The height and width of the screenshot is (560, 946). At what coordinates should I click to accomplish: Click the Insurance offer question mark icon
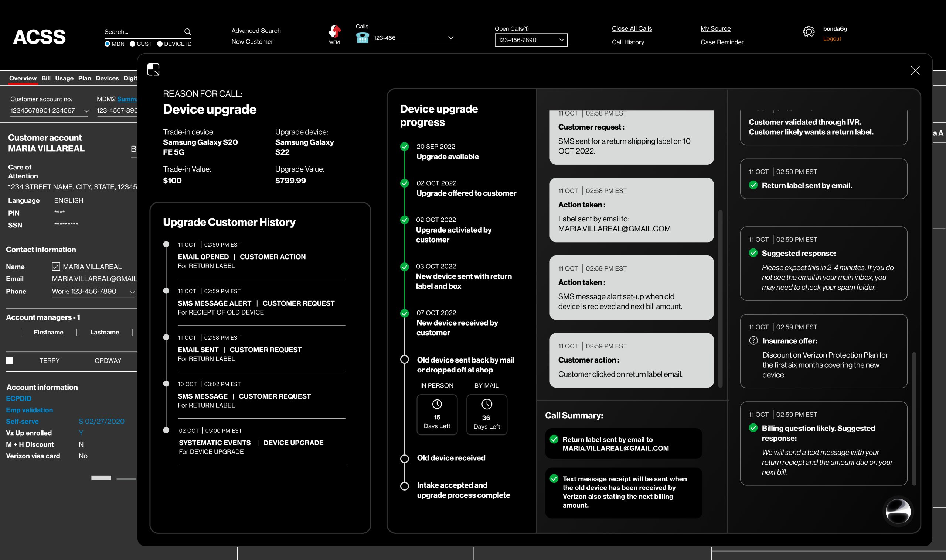[x=753, y=341]
